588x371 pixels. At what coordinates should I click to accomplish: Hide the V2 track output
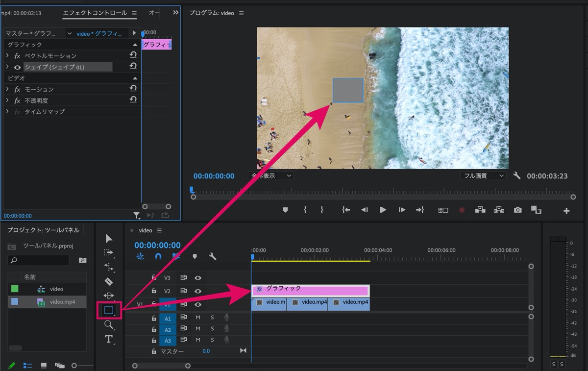[197, 291]
